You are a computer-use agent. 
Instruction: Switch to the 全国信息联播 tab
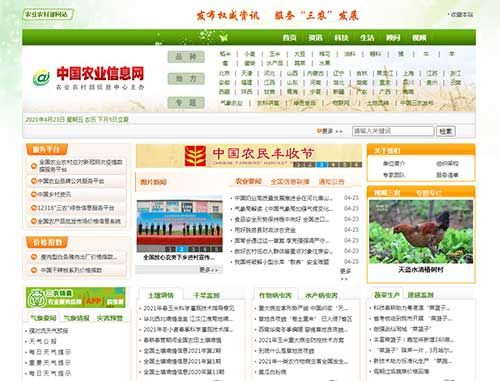[290, 182]
